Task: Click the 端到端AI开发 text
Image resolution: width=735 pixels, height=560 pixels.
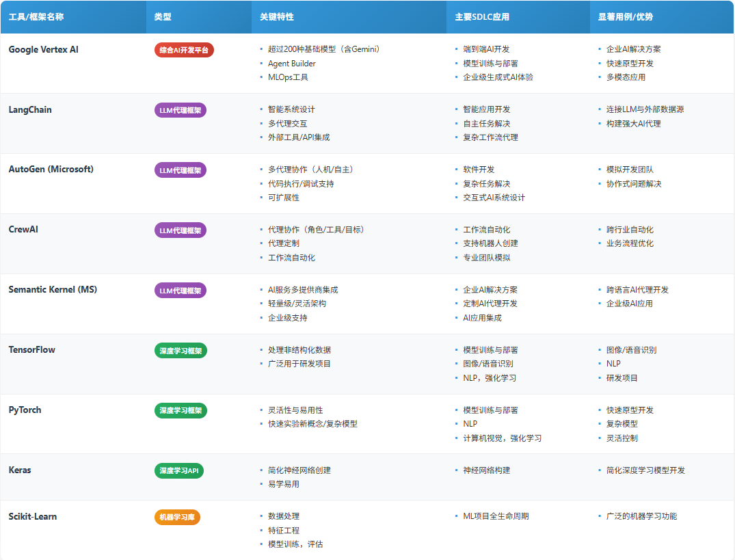Action: tap(486, 49)
